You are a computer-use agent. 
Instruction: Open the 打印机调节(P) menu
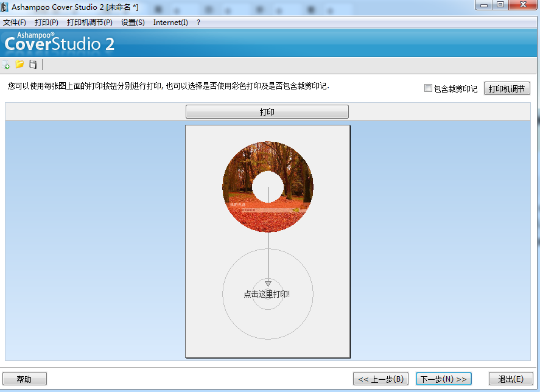tap(89, 23)
